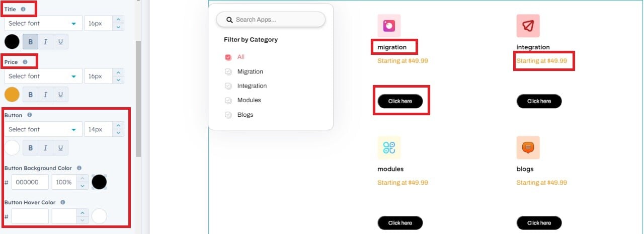Image resolution: width=644 pixels, height=234 pixels.
Task: Click the paper plane integration icon
Action: click(x=528, y=26)
